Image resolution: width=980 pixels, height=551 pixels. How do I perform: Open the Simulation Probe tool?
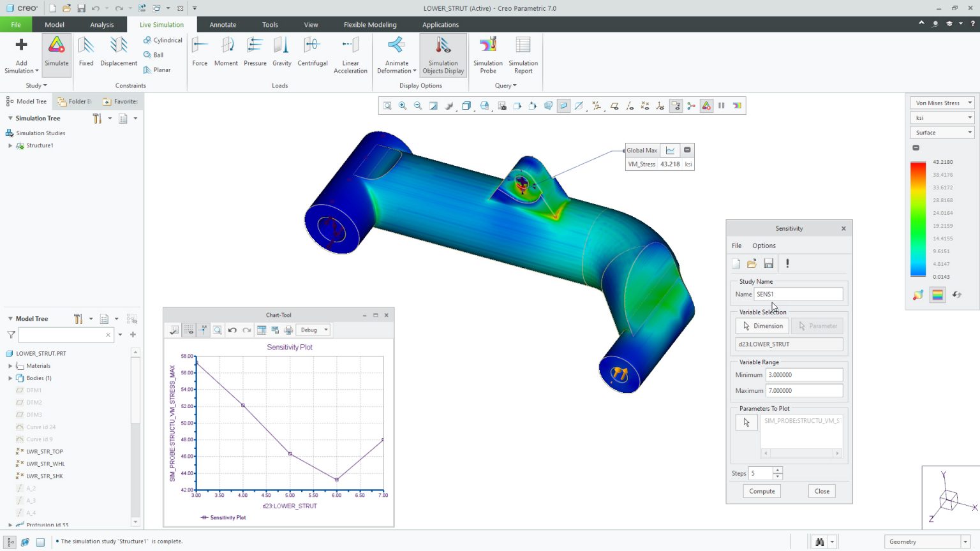coord(487,54)
